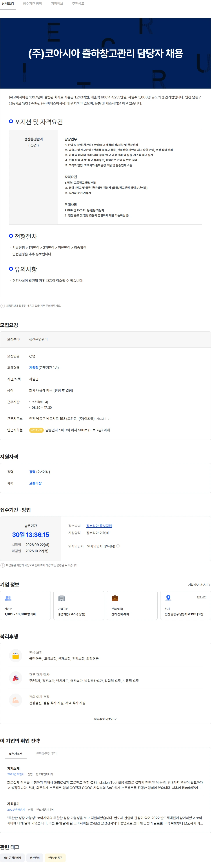This screenshot has width=211, height=868.
Task: Click the 30일 13:36:15 countdown timer
Action: pyautogui.click(x=31, y=534)
